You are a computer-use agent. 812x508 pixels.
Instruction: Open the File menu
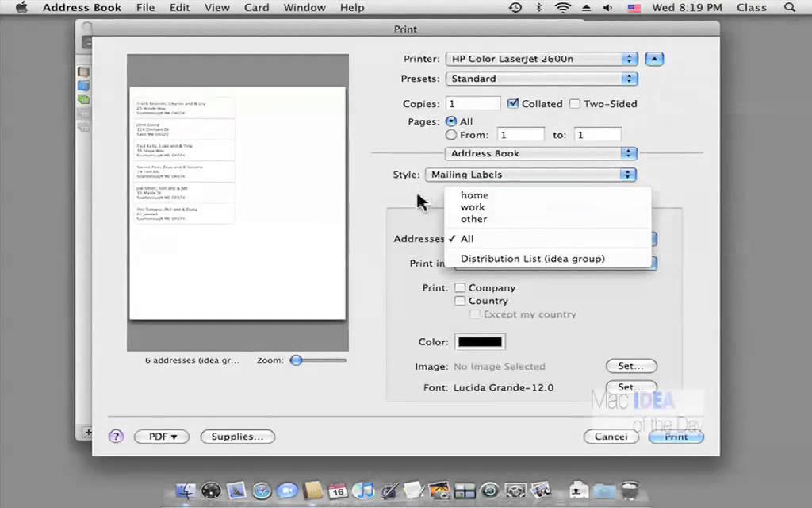[146, 7]
